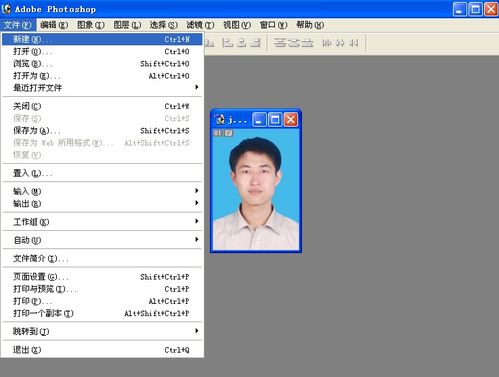Click the distribute bottom edges icon
The height and width of the screenshot is (377, 499).
point(307,43)
